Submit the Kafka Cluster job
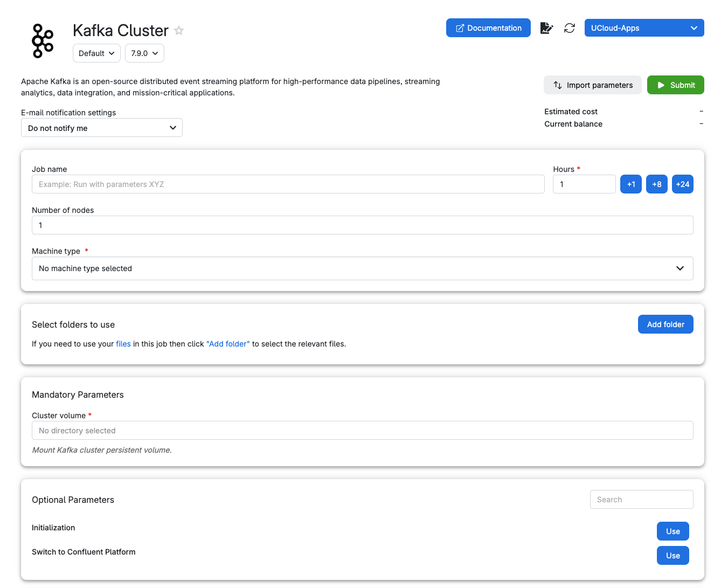Image resolution: width=728 pixels, height=588 pixels. tap(675, 85)
